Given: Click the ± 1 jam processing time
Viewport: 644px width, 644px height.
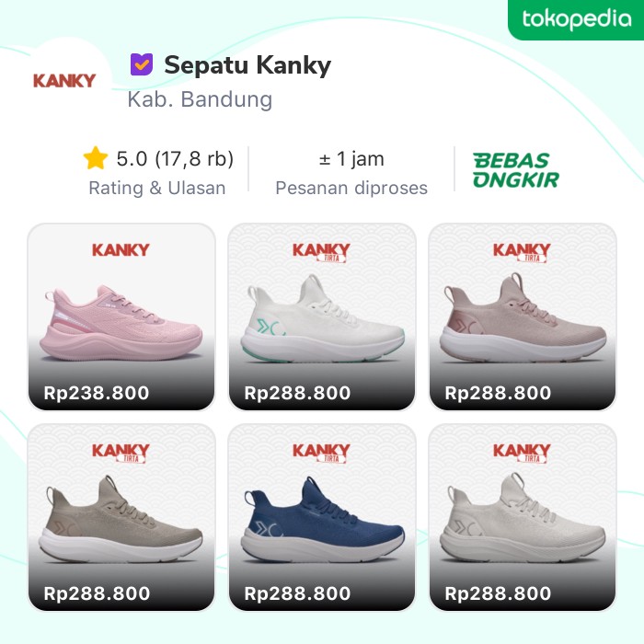Looking at the screenshot, I should tap(351, 158).
